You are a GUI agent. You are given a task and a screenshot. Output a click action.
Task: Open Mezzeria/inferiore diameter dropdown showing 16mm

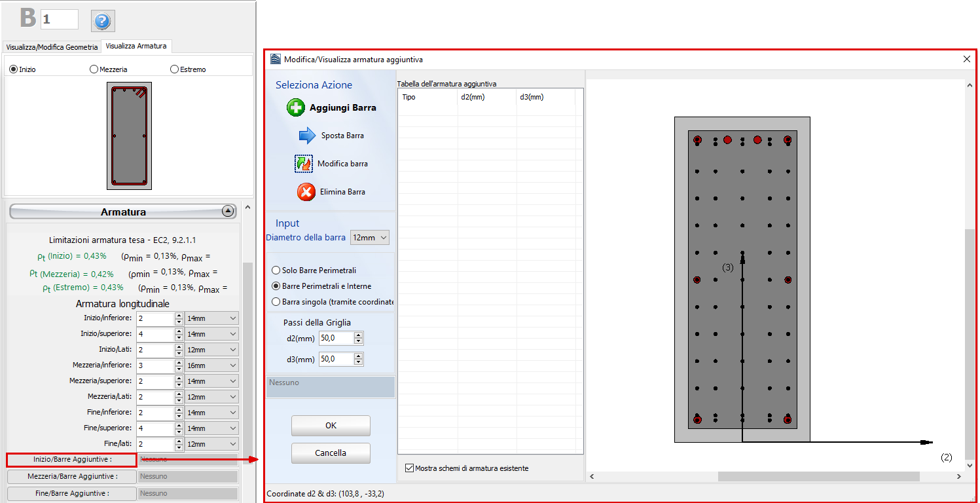click(211, 365)
